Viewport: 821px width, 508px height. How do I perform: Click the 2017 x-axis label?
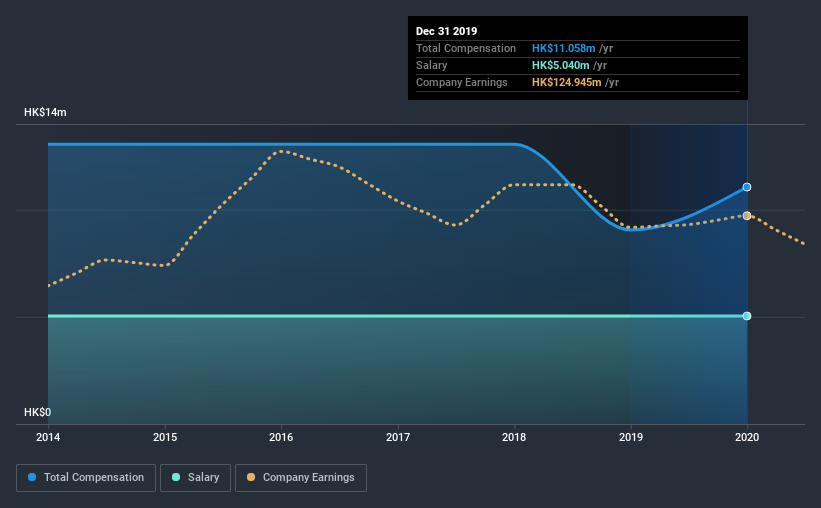pyautogui.click(x=398, y=437)
